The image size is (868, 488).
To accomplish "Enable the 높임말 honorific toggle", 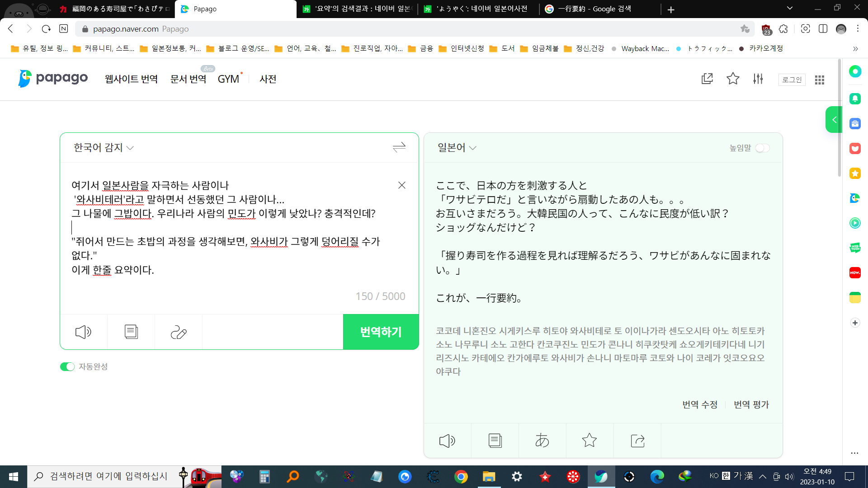I will tap(762, 148).
